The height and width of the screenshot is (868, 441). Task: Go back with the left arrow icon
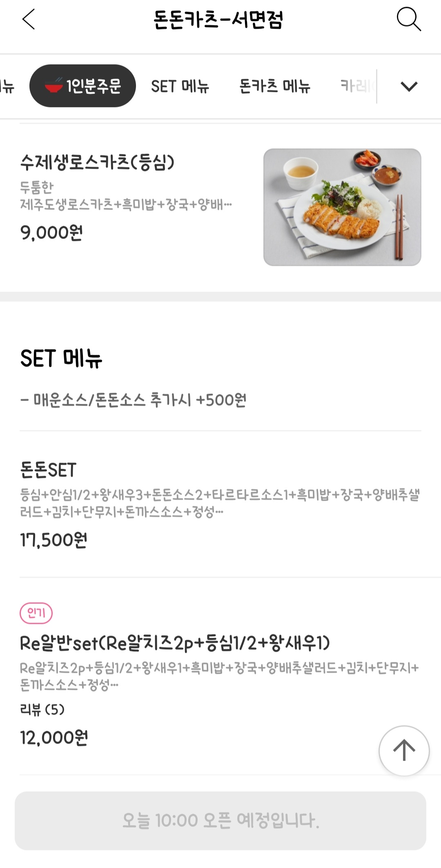[29, 19]
